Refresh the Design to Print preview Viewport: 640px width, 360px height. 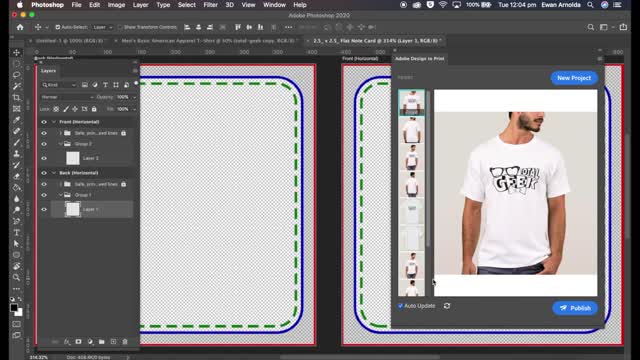(447, 306)
